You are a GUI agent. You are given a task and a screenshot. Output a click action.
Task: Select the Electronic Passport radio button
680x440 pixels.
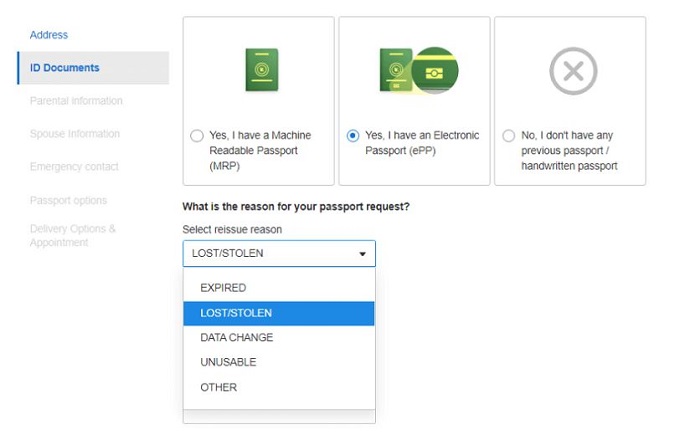352,136
